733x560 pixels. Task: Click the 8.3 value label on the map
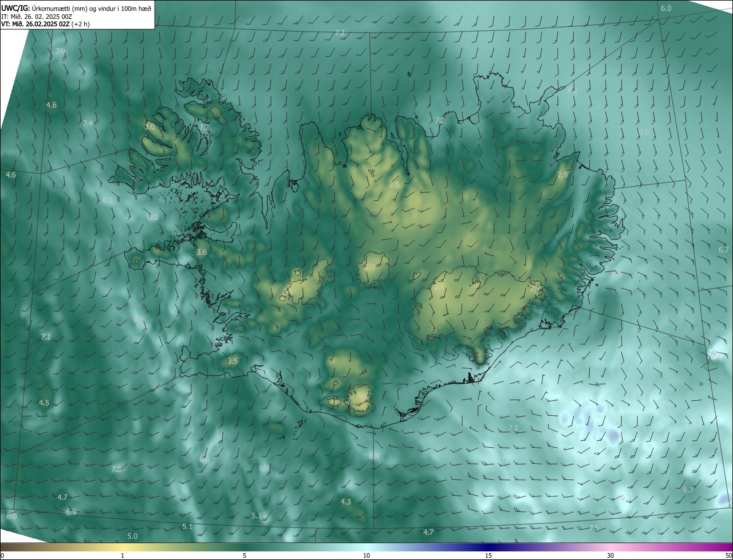264,468
